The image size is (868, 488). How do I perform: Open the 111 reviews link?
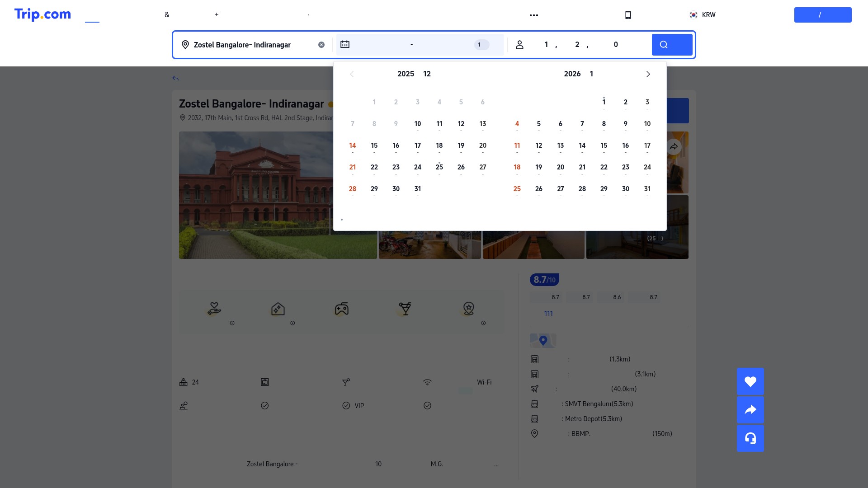[x=548, y=314]
